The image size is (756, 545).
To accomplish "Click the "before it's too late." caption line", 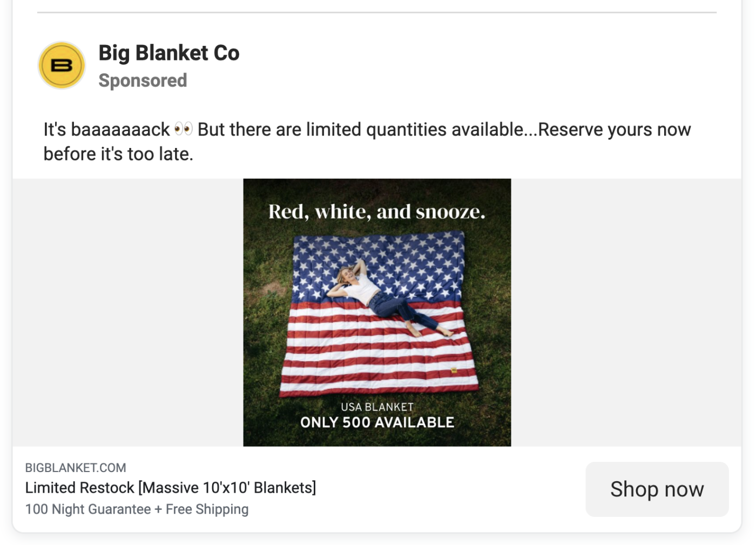I will tap(118, 154).
